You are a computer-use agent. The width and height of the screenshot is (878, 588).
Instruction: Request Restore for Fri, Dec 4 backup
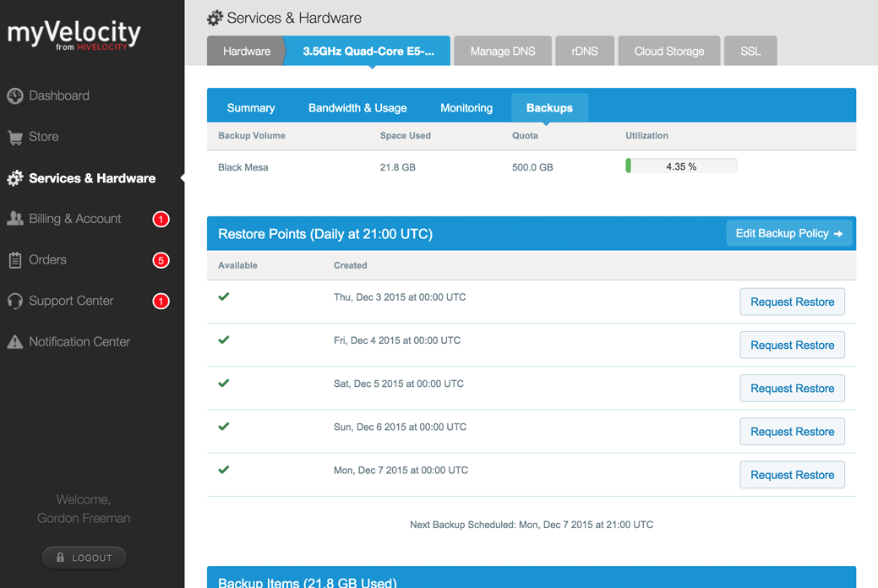click(x=793, y=345)
